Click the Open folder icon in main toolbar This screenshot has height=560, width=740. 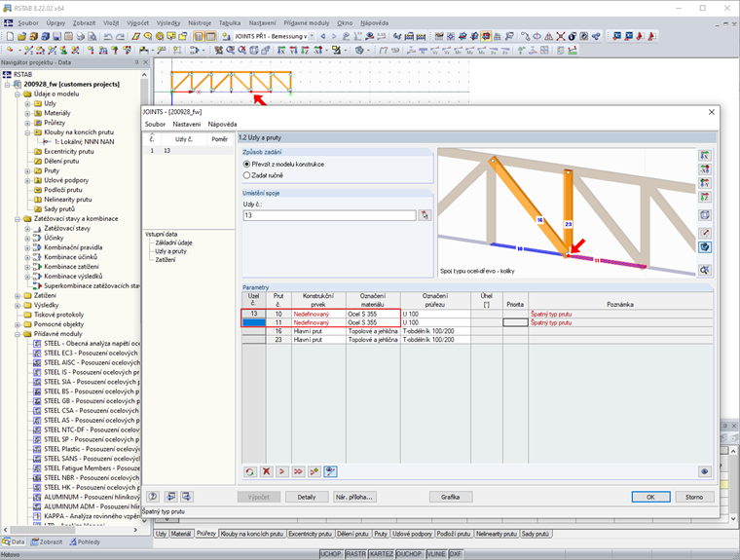(21, 36)
